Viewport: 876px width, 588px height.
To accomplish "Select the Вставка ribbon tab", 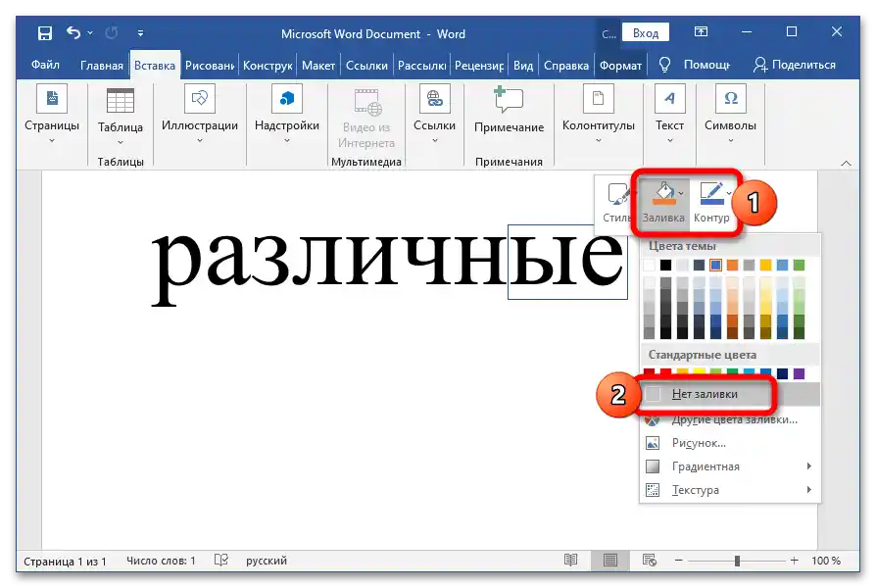I will tap(155, 66).
